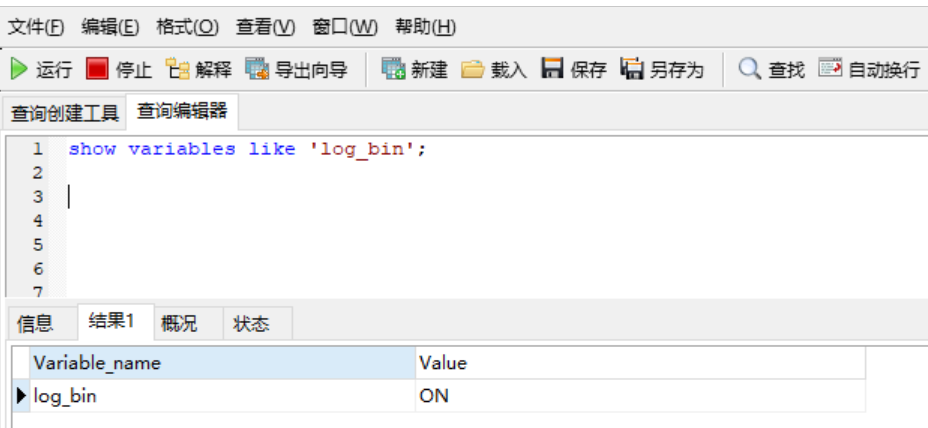
Task: Switch to the Status (状态) tab
Action: 251,323
